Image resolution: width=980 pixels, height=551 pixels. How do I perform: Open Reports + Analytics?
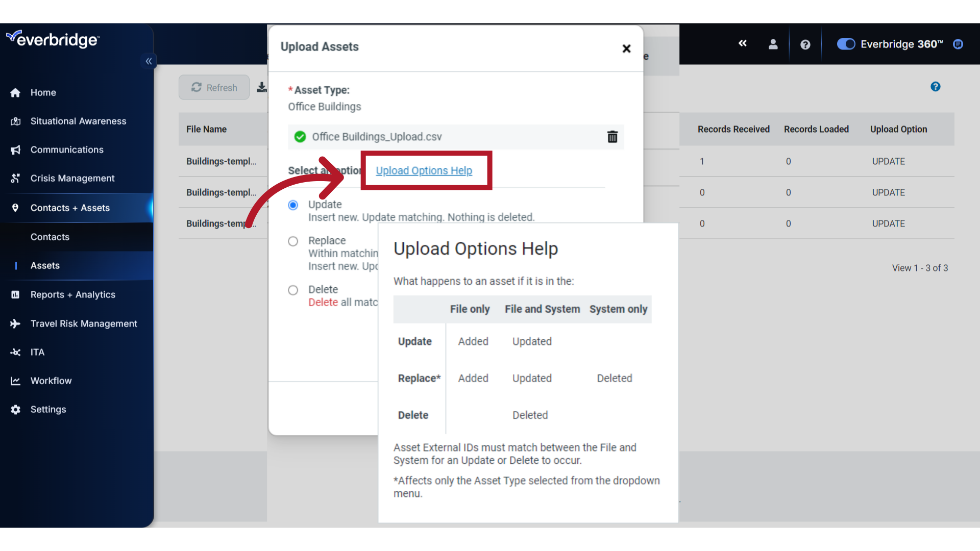[72, 294]
